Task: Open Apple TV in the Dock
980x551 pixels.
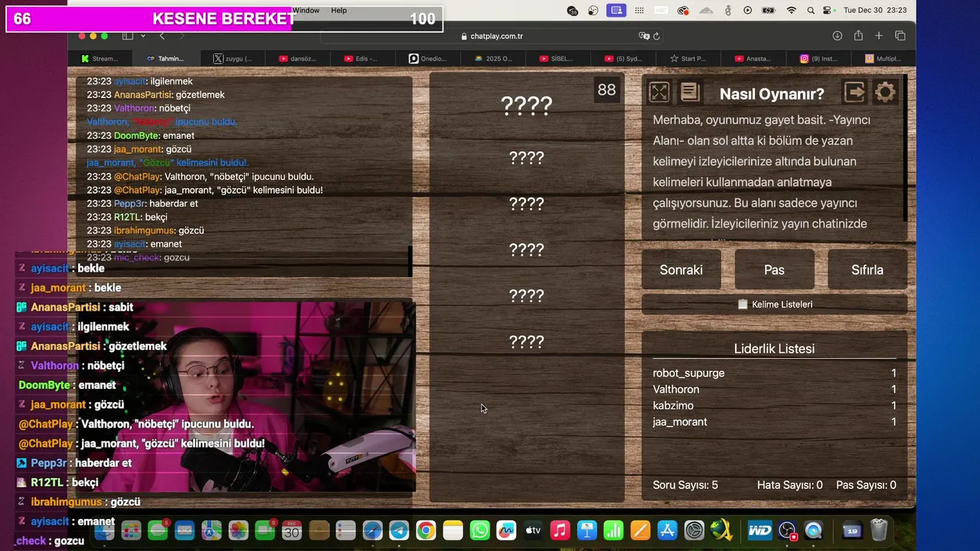Action: [x=533, y=530]
